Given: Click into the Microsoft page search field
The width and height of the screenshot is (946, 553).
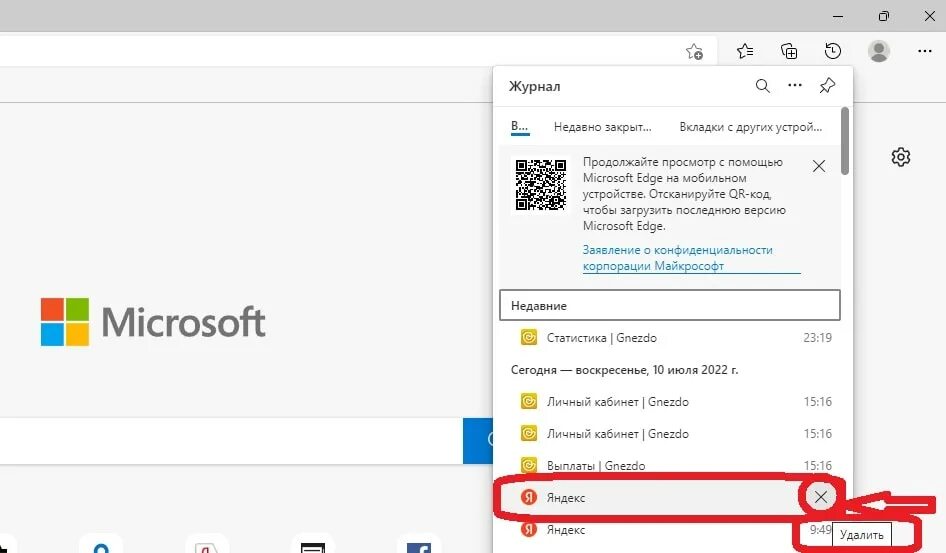Looking at the screenshot, I should point(231,441).
